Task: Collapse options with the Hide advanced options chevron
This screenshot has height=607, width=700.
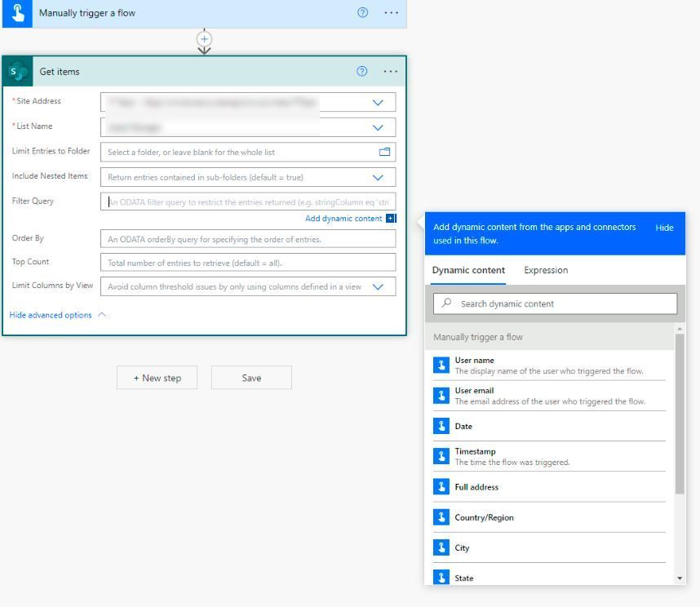Action: [102, 315]
